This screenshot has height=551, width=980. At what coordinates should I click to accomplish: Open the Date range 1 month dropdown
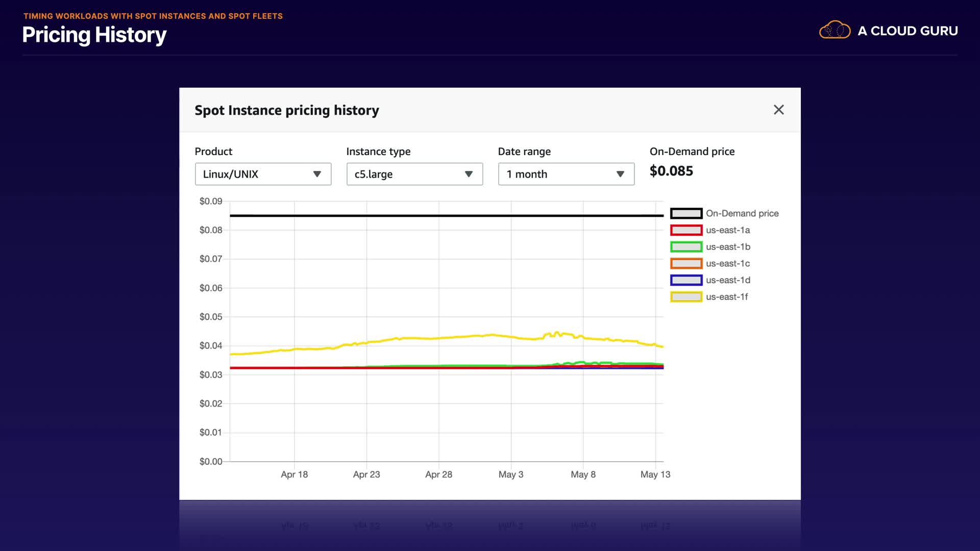(566, 174)
